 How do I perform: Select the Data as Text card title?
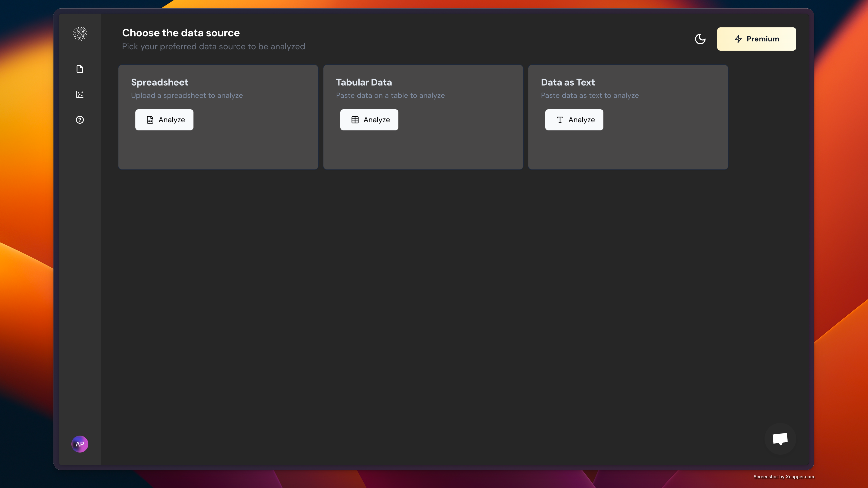coord(568,83)
